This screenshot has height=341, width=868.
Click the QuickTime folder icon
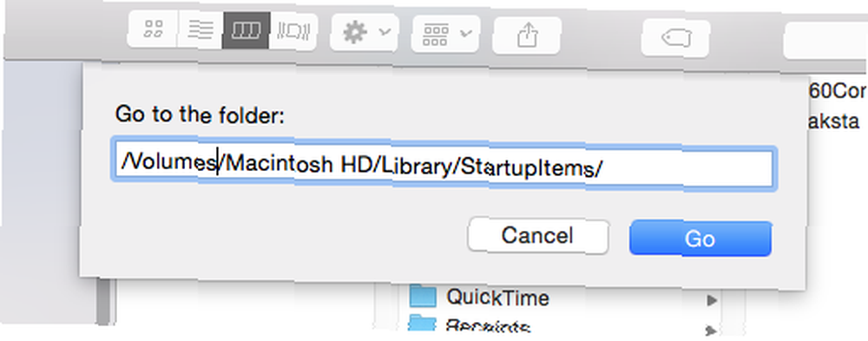[424, 297]
